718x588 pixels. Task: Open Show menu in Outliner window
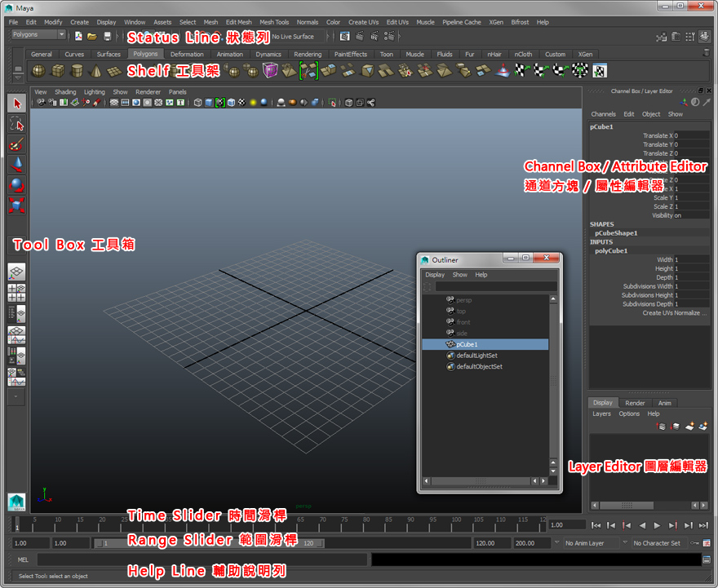[459, 275]
